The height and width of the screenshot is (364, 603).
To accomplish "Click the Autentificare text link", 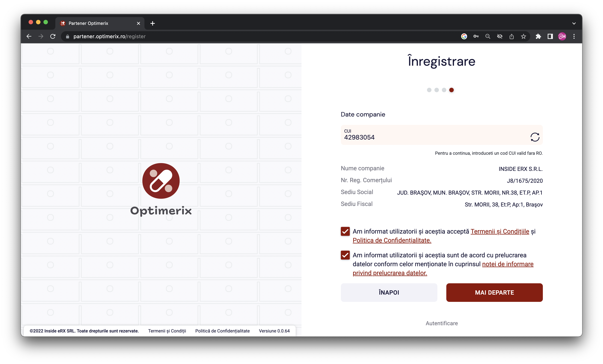I will coord(441,323).
